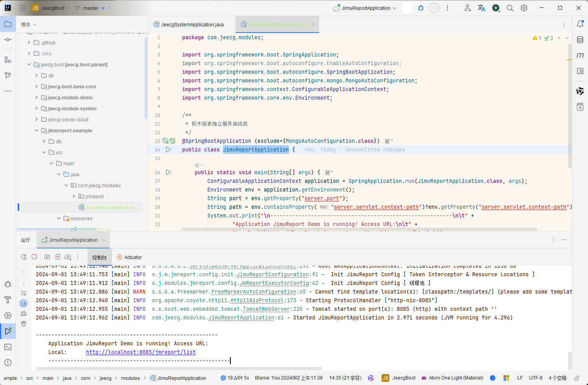
Task: Open the Notifications bell icon
Action: click(x=580, y=24)
